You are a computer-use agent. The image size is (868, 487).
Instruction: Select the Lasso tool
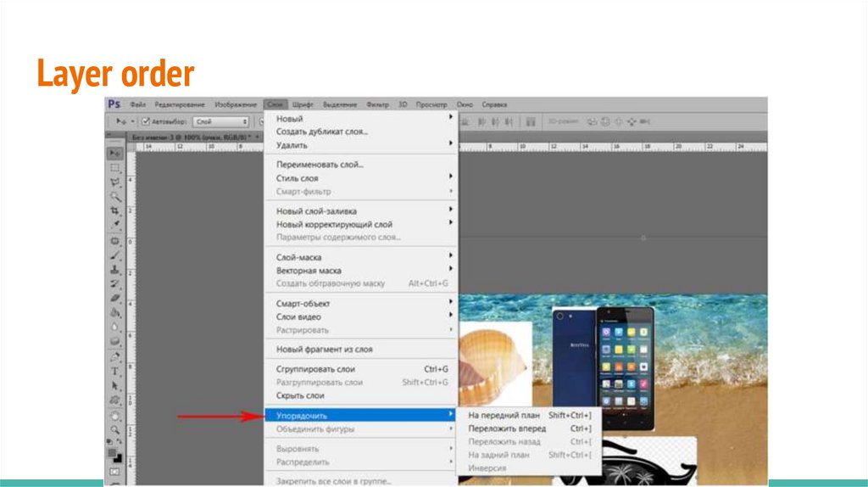pos(114,182)
